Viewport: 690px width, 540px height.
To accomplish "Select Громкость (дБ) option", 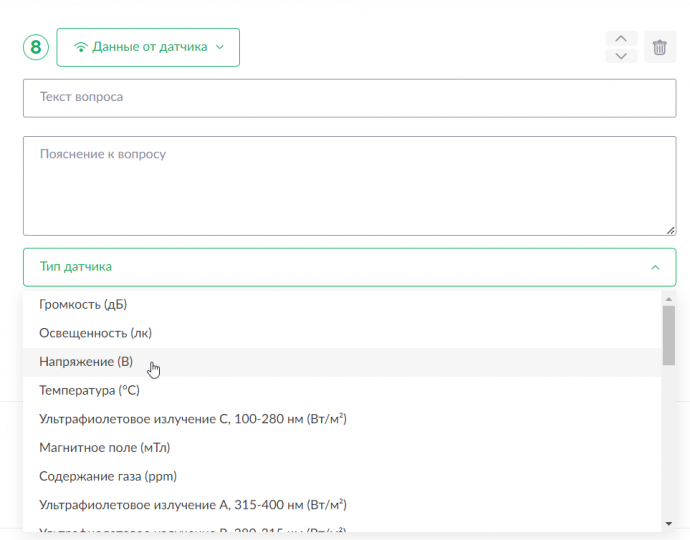I will click(342, 305).
